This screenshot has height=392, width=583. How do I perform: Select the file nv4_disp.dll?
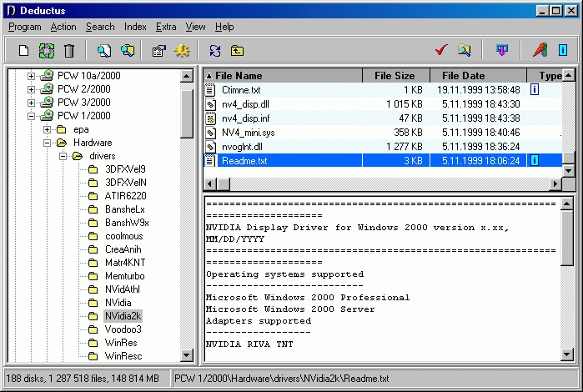coord(245,104)
